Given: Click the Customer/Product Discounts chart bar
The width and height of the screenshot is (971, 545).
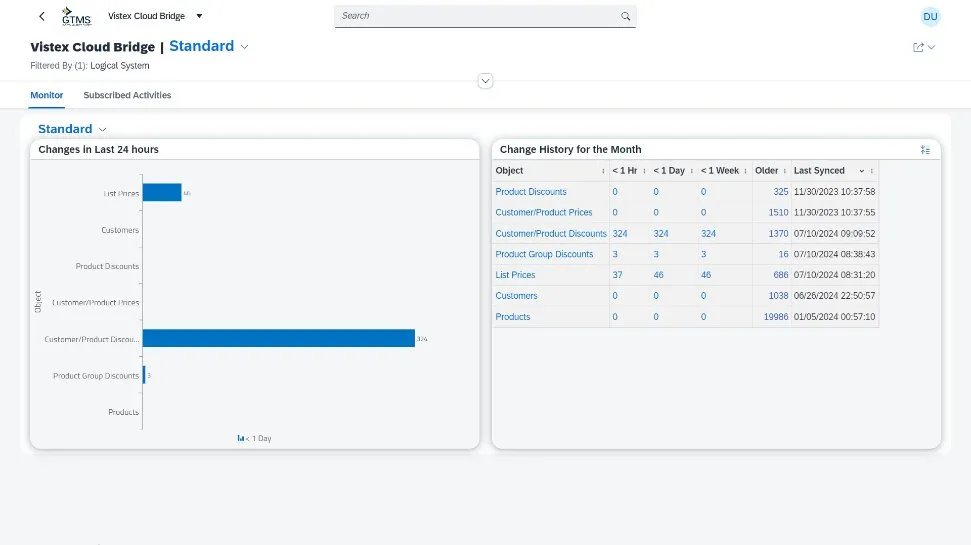Looking at the screenshot, I should pos(278,339).
